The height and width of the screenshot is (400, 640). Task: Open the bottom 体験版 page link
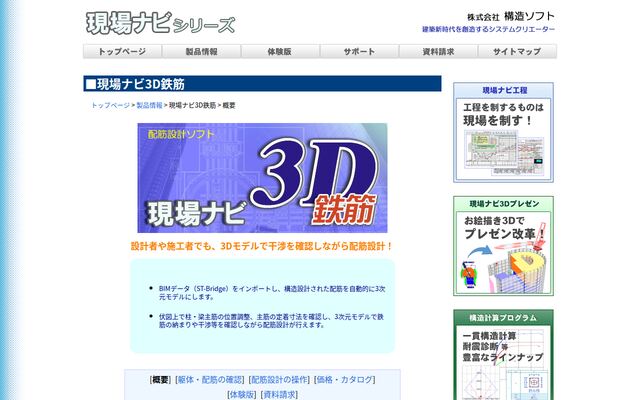point(242,394)
